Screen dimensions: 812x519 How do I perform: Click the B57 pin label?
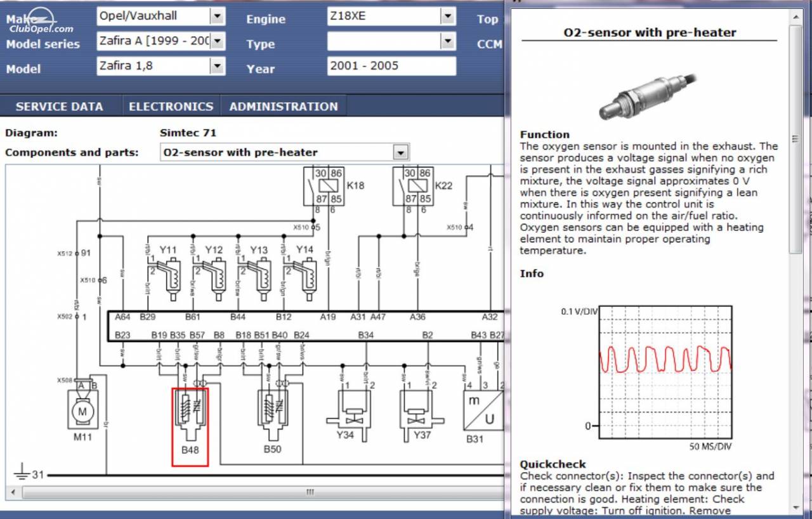[x=197, y=334]
